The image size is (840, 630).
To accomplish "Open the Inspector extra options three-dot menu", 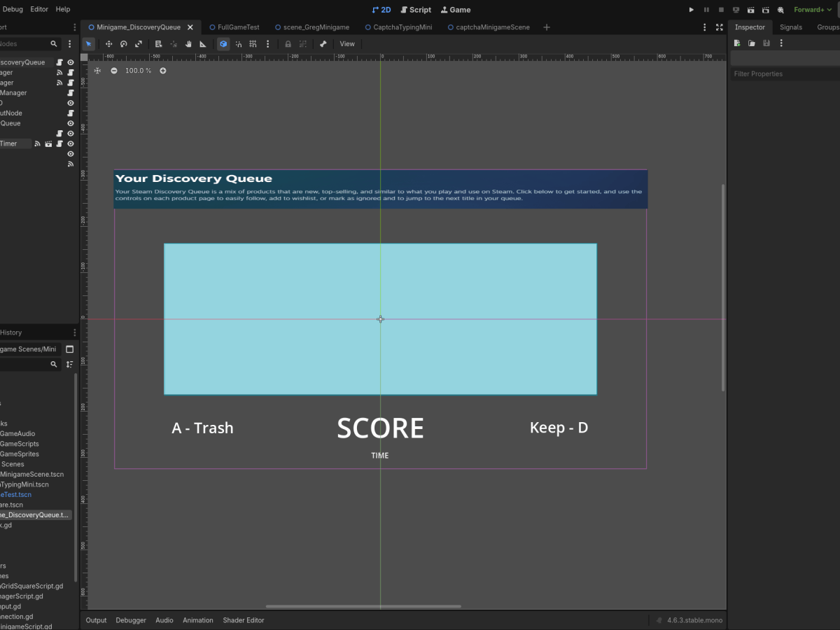I will point(781,43).
